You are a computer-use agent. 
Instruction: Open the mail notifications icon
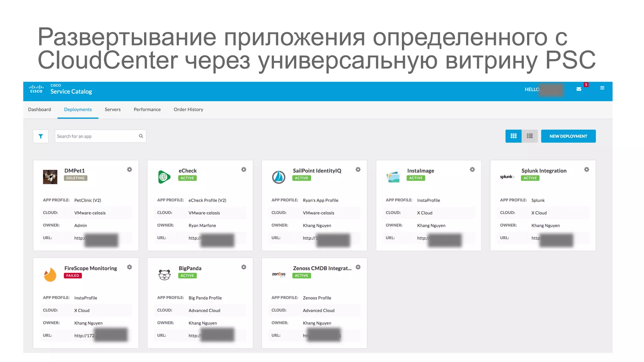[x=579, y=89]
